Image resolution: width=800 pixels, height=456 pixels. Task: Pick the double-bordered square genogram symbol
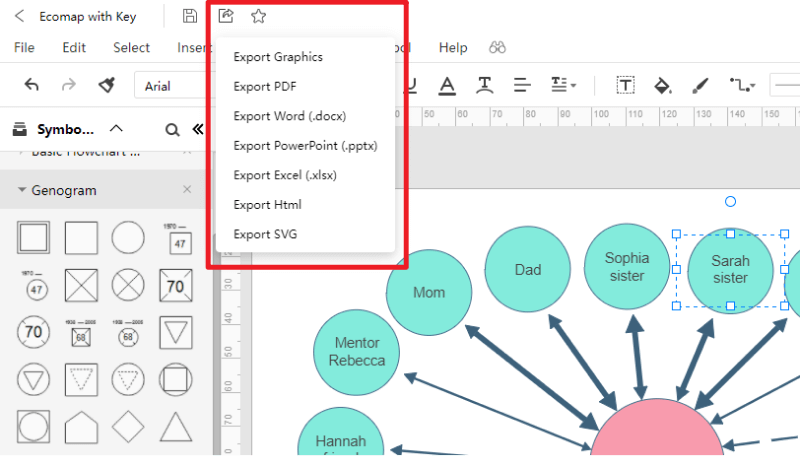coord(33,237)
